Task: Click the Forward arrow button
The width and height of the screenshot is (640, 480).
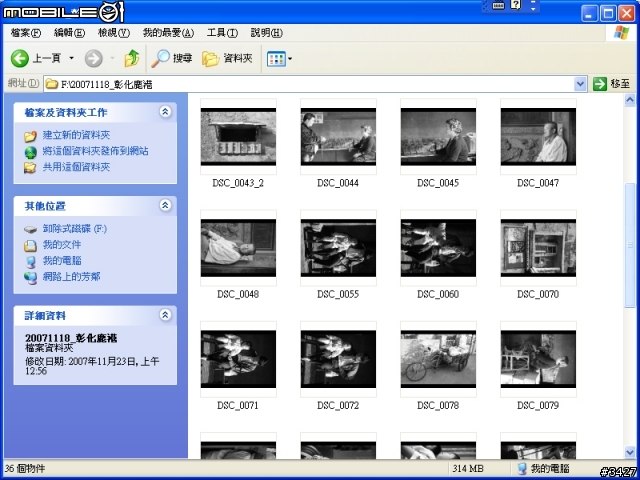Action: pyautogui.click(x=93, y=58)
